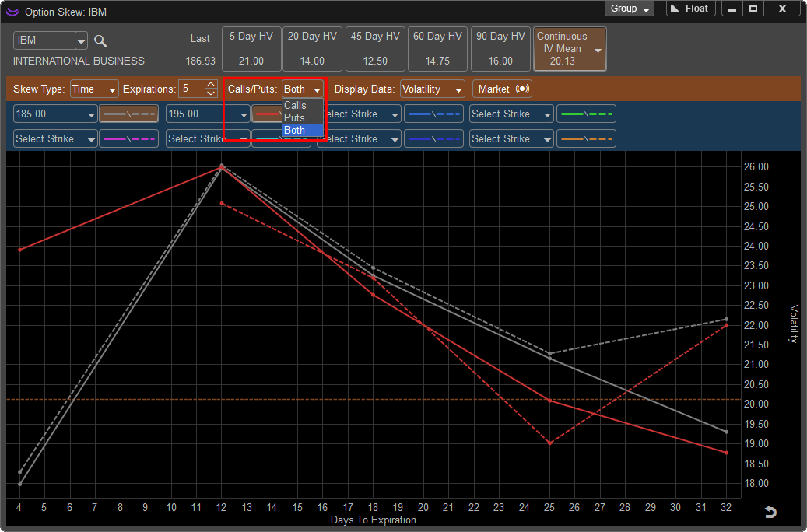The height and width of the screenshot is (532, 807).
Task: Click the 12-day peak data point
Action: coord(222,166)
